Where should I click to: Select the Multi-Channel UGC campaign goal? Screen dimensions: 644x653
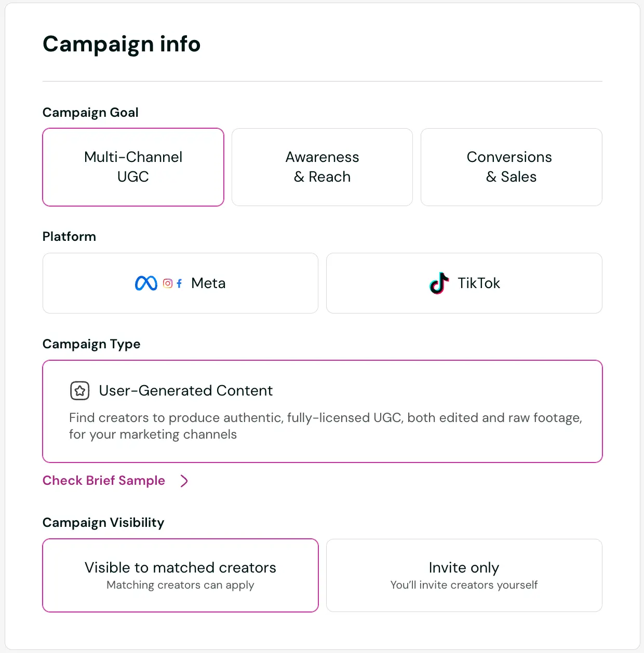click(x=133, y=167)
